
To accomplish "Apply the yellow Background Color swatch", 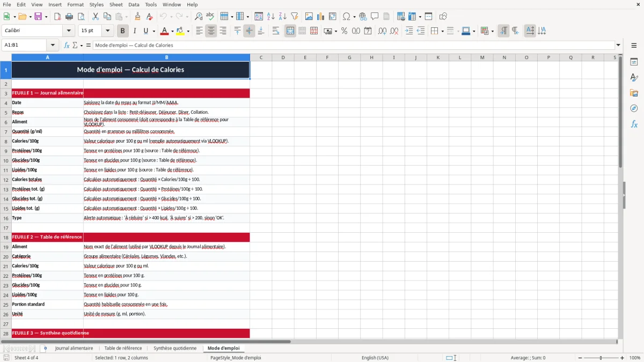I will (180, 31).
